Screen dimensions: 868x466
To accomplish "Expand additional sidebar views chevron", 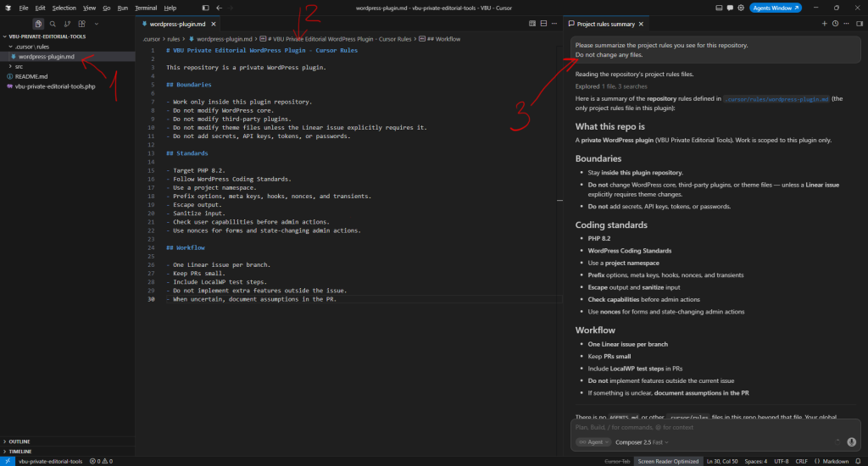I will pyautogui.click(x=97, y=24).
